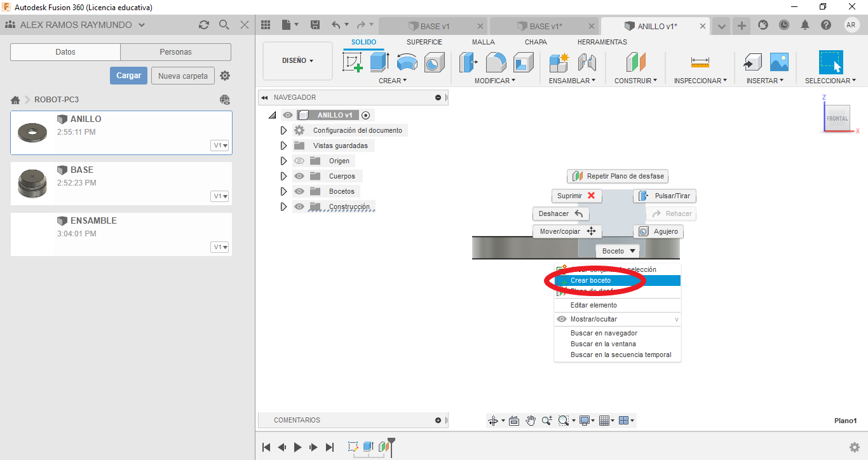Image resolution: width=868 pixels, height=460 pixels.
Task: Activate the ANILLO v1 component radio button
Action: click(x=365, y=115)
